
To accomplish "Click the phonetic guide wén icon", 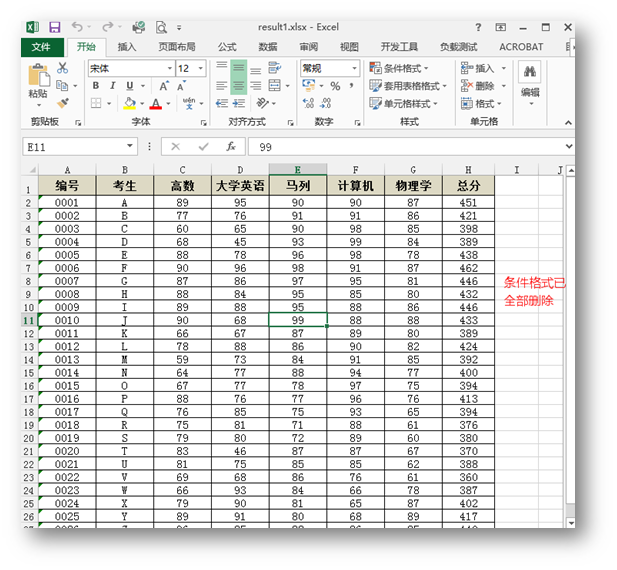I will [x=189, y=103].
